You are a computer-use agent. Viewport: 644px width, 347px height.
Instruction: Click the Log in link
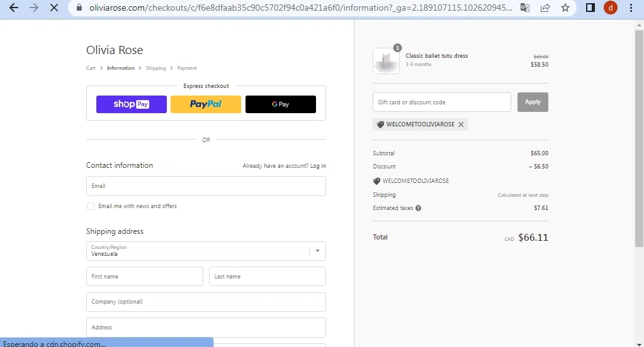(318, 166)
